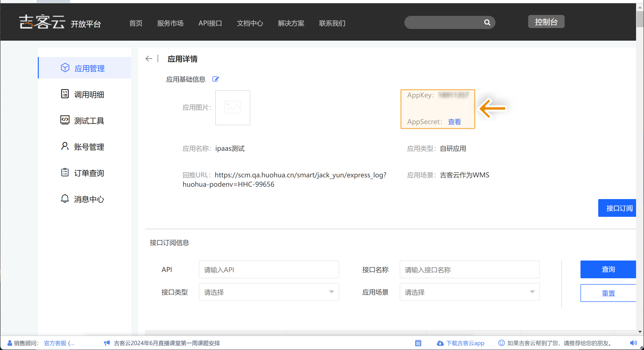Open 调用明细 in the sidebar
Viewport: 644px width, 350px height.
click(89, 95)
